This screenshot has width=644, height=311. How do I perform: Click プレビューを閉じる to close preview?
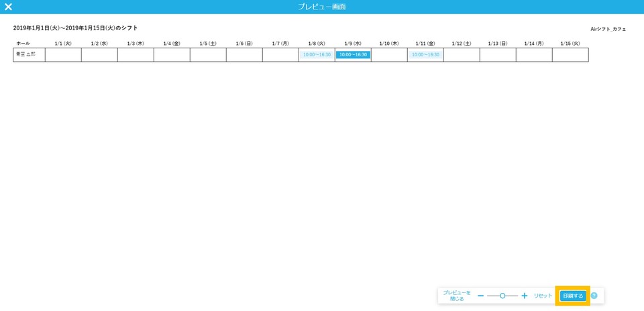point(457,296)
